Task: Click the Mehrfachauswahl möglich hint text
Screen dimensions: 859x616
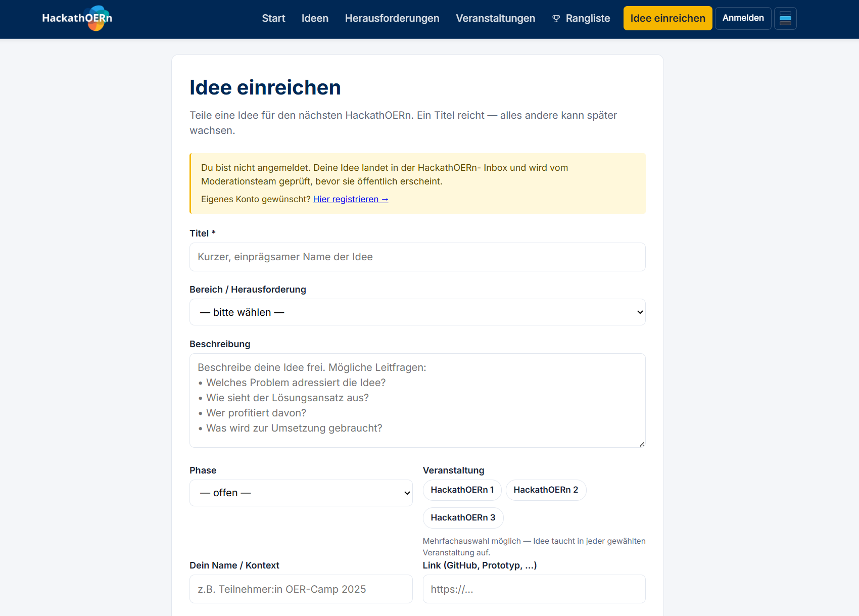Action: 534,547
